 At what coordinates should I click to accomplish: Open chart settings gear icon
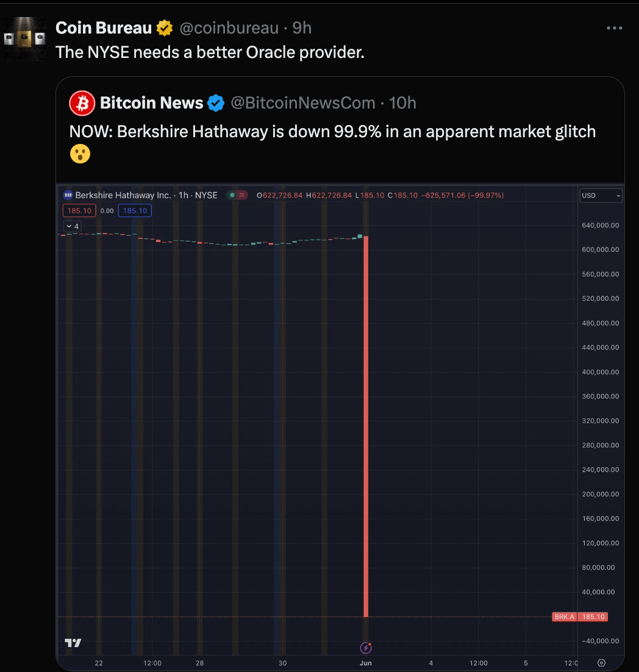point(601,663)
